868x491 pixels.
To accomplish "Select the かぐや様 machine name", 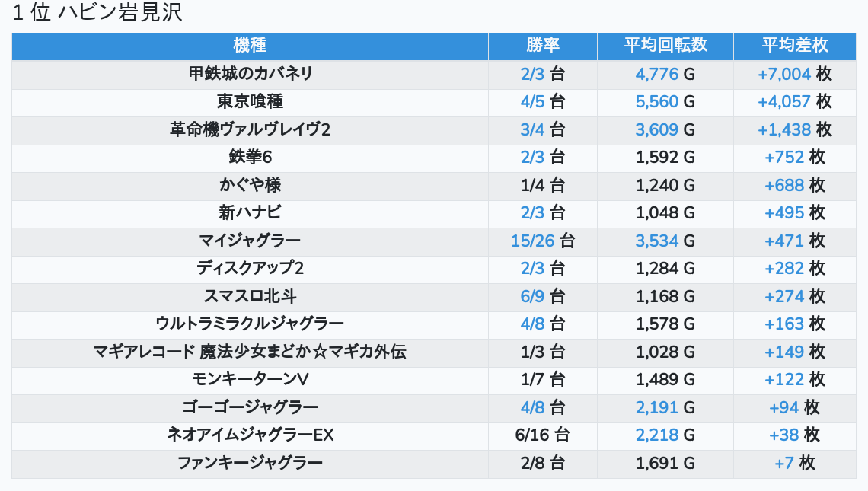I will click(x=250, y=185).
